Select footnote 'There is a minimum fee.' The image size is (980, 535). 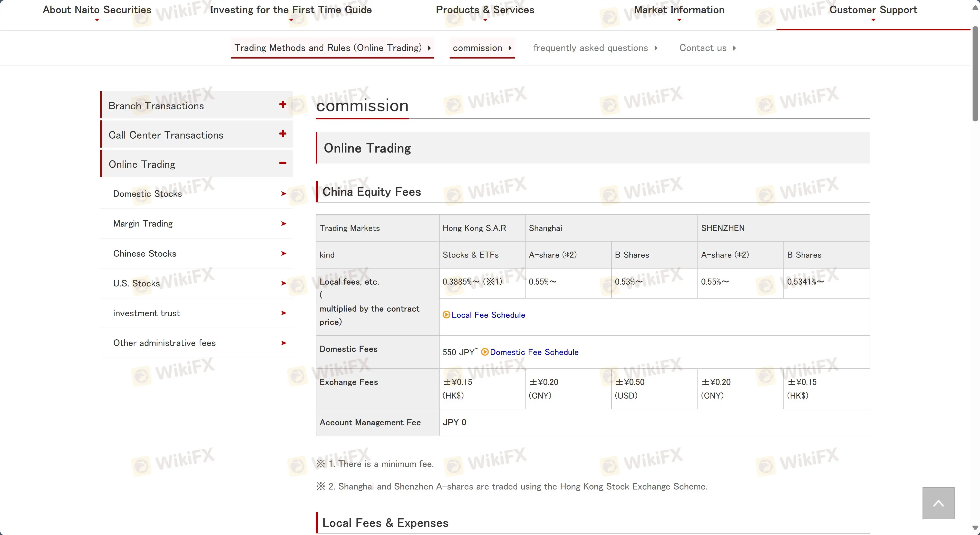[x=386, y=464]
